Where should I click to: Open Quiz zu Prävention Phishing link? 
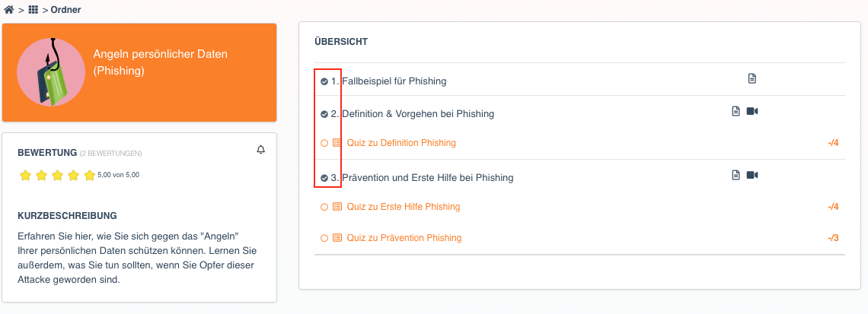pos(404,238)
